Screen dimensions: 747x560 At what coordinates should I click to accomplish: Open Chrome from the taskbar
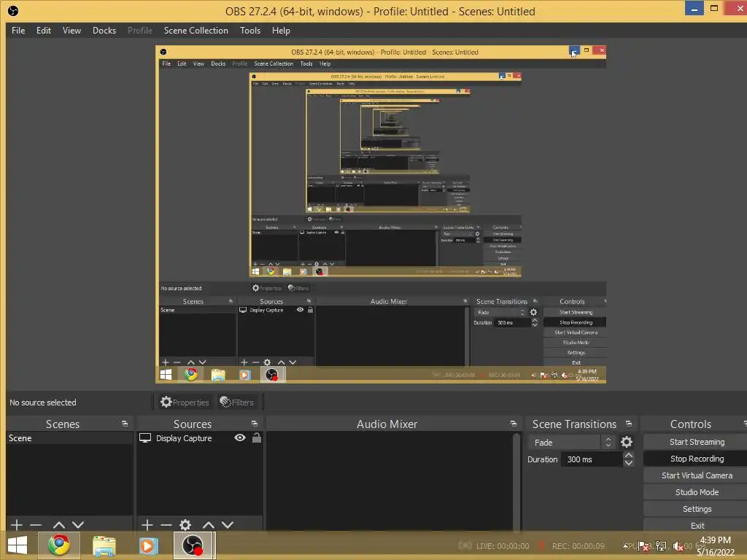[59, 545]
